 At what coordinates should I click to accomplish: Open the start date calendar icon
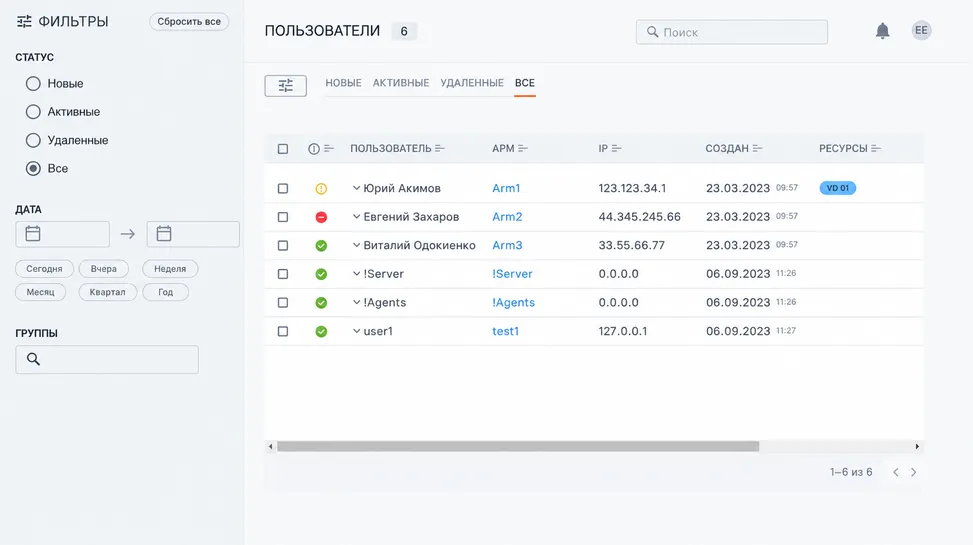(x=33, y=233)
